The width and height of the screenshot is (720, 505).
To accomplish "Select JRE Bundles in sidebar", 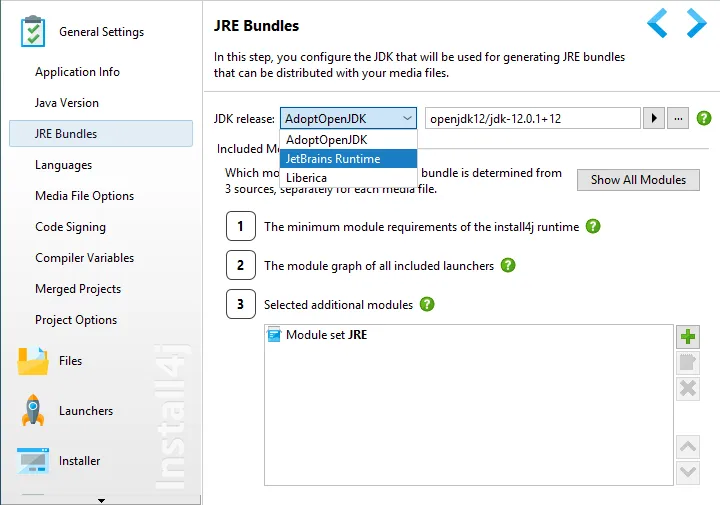I will (101, 134).
